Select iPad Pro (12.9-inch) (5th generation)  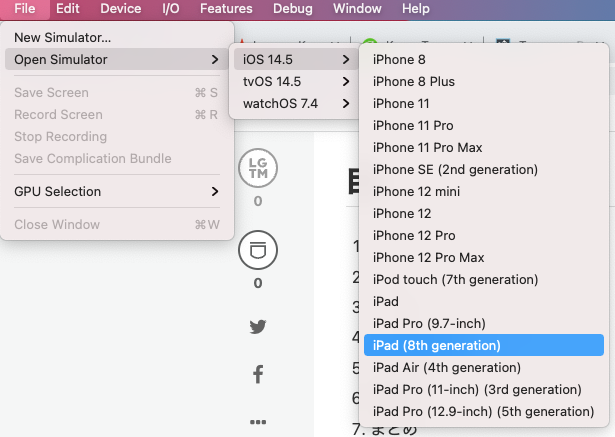pyautogui.click(x=484, y=411)
